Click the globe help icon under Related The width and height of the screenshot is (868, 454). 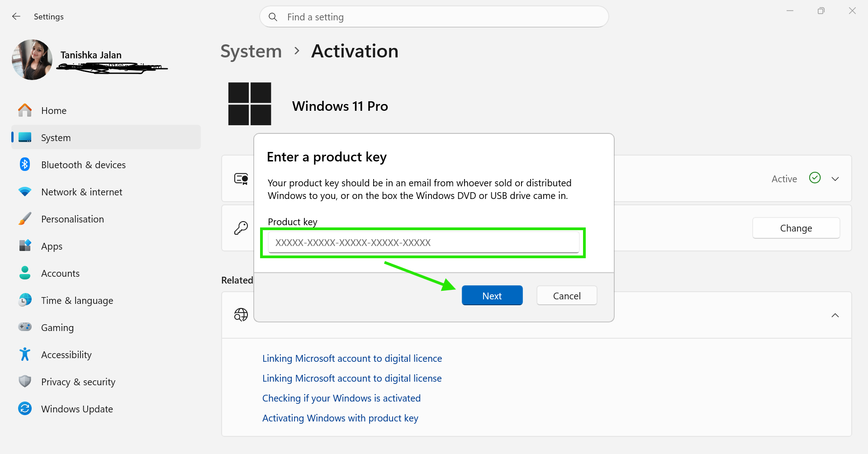241,315
